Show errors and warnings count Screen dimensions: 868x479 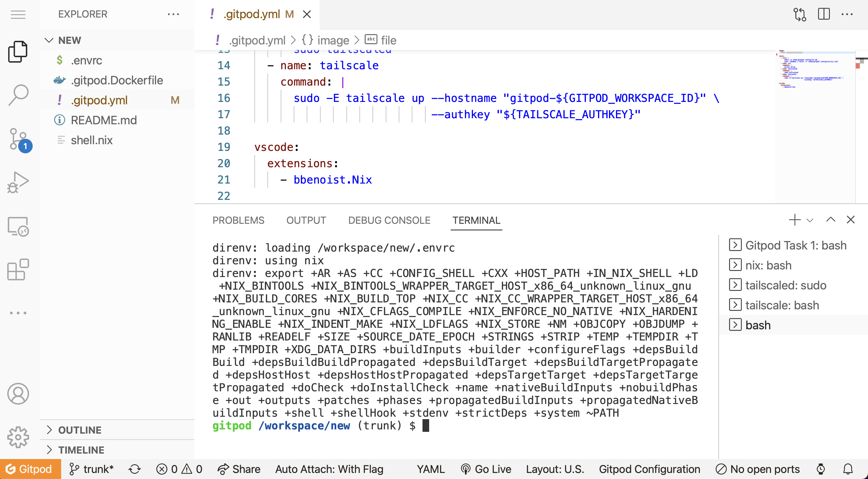pyautogui.click(x=179, y=469)
